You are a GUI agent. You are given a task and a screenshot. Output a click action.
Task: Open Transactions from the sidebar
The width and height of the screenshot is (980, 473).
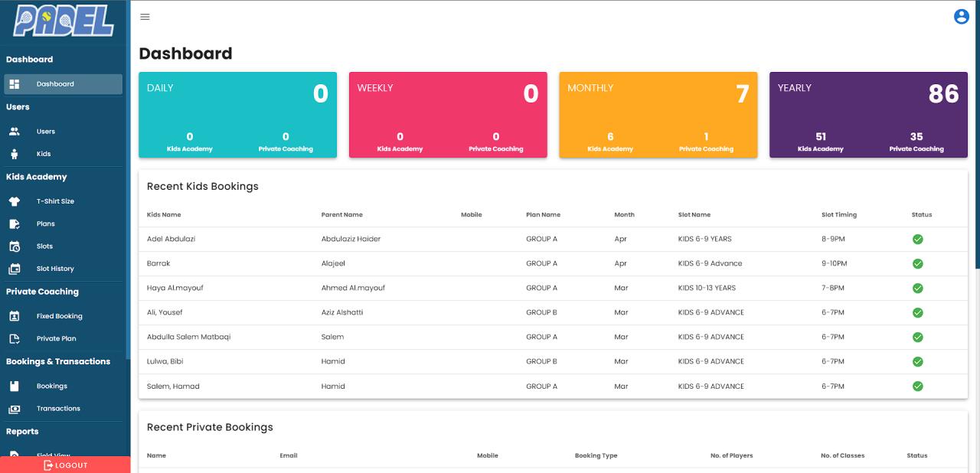[x=63, y=409]
